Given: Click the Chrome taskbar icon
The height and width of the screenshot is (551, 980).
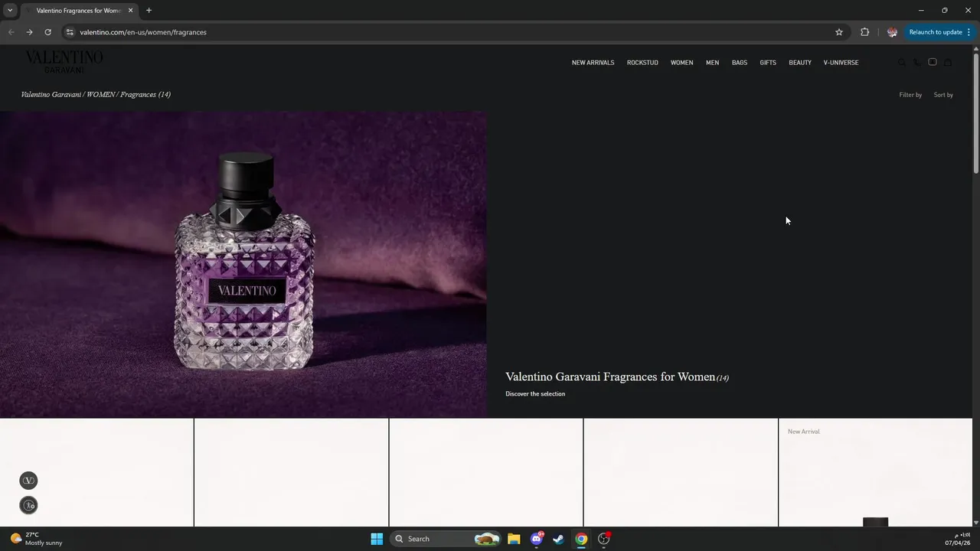Looking at the screenshot, I should point(581,539).
